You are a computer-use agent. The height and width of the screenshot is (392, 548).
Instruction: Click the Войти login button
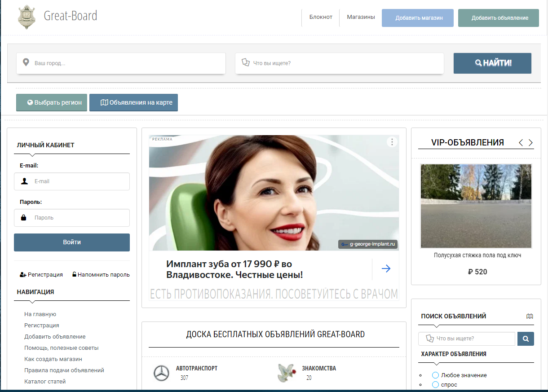point(72,242)
